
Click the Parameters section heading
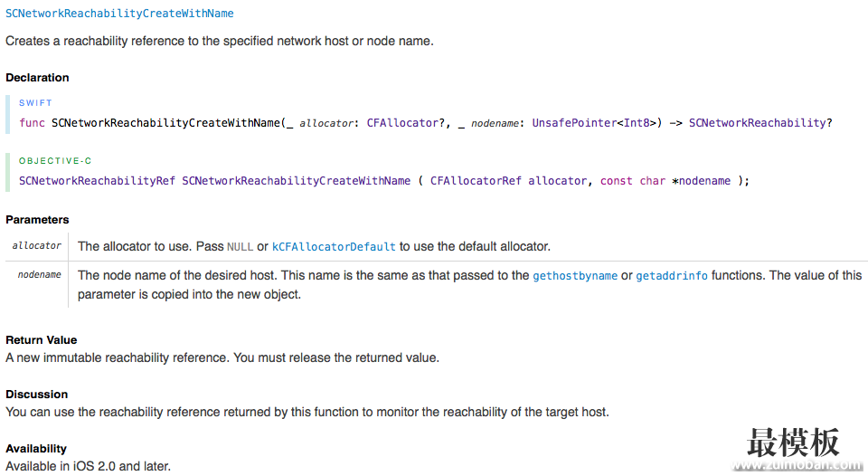point(38,219)
